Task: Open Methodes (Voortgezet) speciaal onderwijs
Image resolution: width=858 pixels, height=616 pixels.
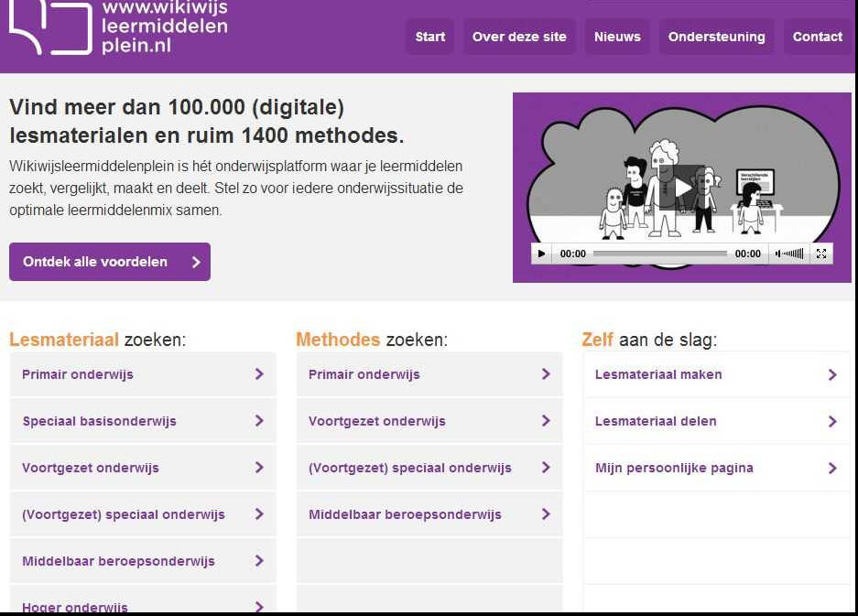Action: pyautogui.click(x=429, y=468)
